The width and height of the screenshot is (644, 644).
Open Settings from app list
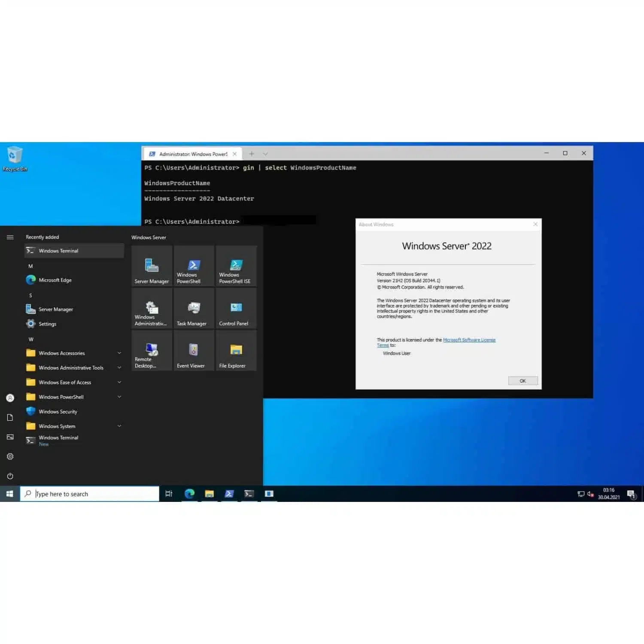[x=74, y=324]
